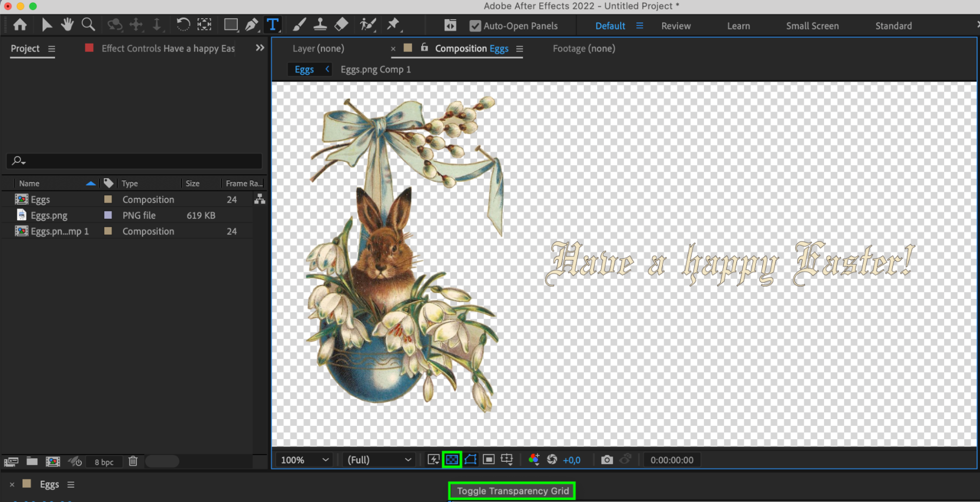
Task: Sort by the label tag column
Action: (108, 183)
